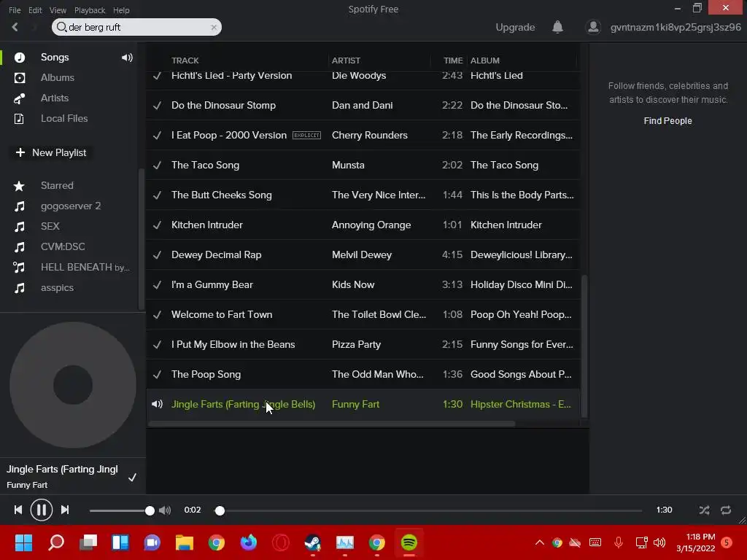Viewport: 747px width, 560px height.
Task: Select Songs in the sidebar
Action: click(55, 57)
